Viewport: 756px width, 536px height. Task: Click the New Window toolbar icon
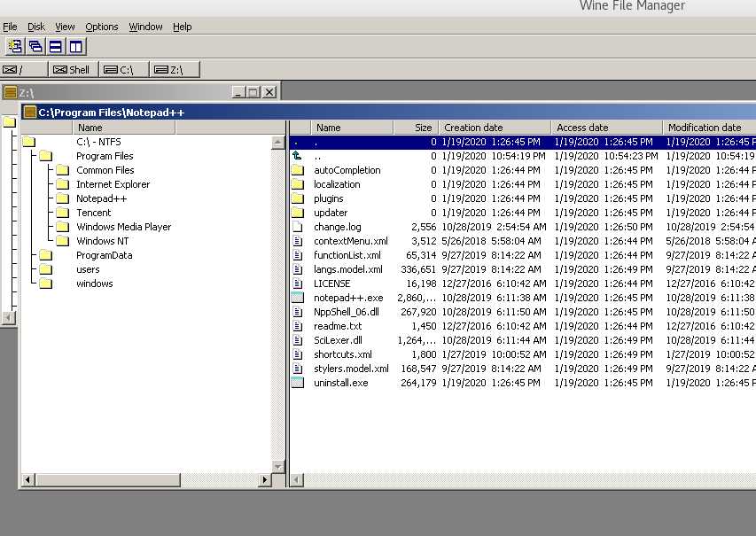click(15, 47)
